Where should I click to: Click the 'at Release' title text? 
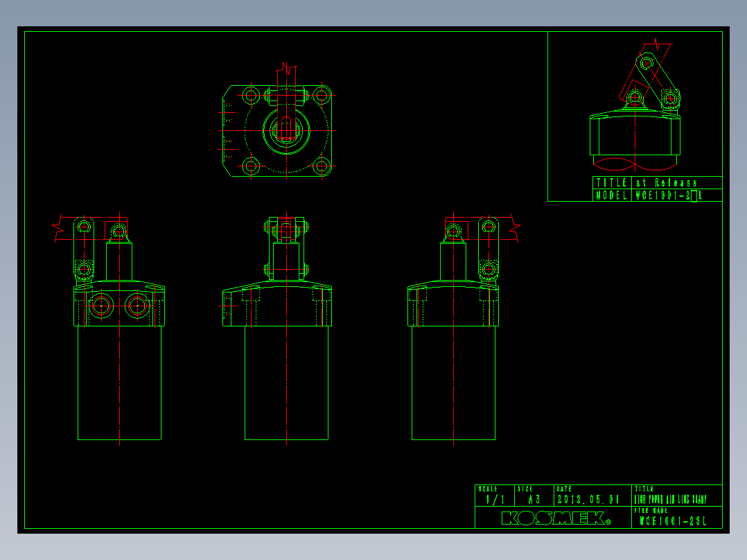pyautogui.click(x=666, y=183)
